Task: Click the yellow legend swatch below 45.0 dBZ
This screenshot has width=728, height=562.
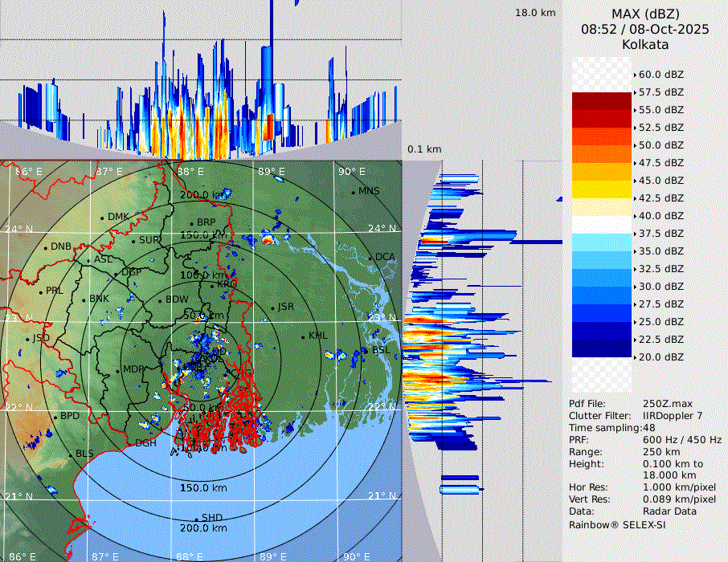Action: pyautogui.click(x=602, y=189)
